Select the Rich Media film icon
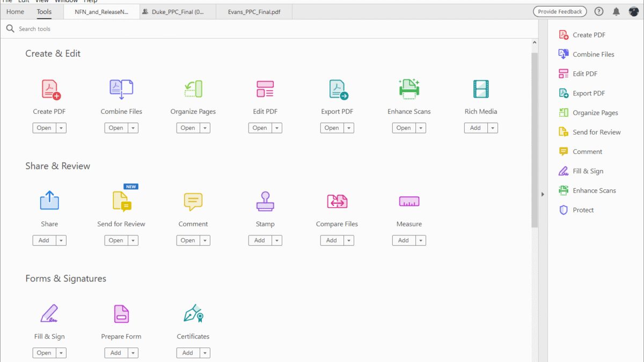This screenshot has width=644, height=362. [481, 89]
